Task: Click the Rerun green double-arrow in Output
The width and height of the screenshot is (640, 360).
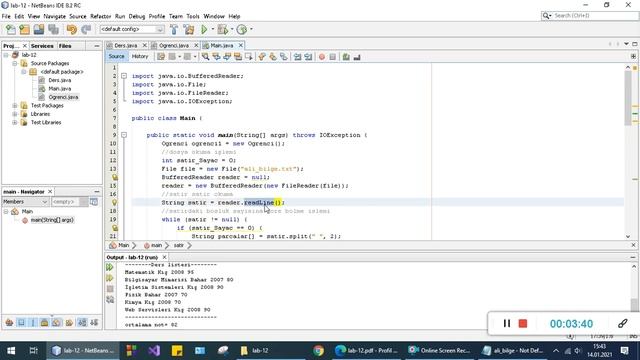Action: (110, 267)
